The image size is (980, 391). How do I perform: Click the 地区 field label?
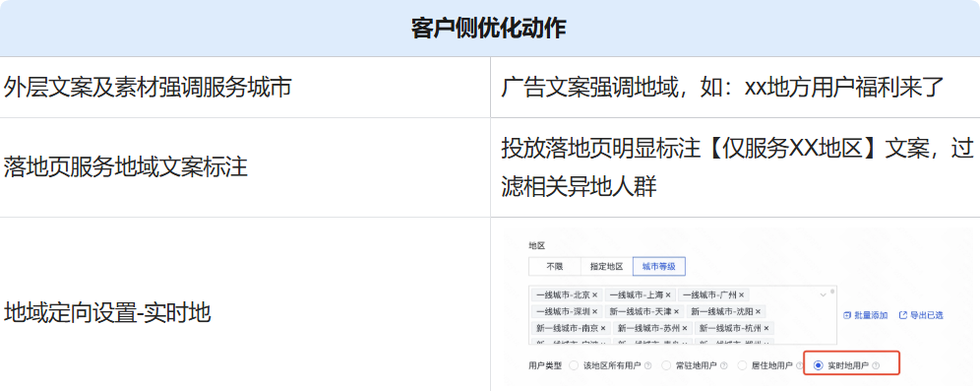point(537,245)
